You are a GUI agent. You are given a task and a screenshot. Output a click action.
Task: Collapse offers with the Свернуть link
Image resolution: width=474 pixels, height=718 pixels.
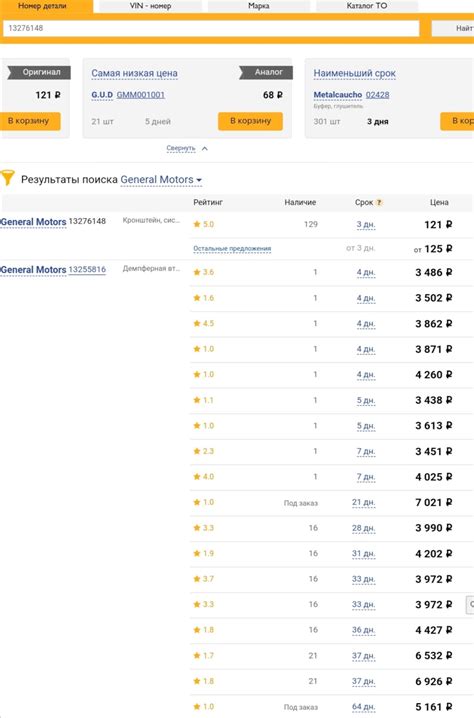(x=180, y=148)
